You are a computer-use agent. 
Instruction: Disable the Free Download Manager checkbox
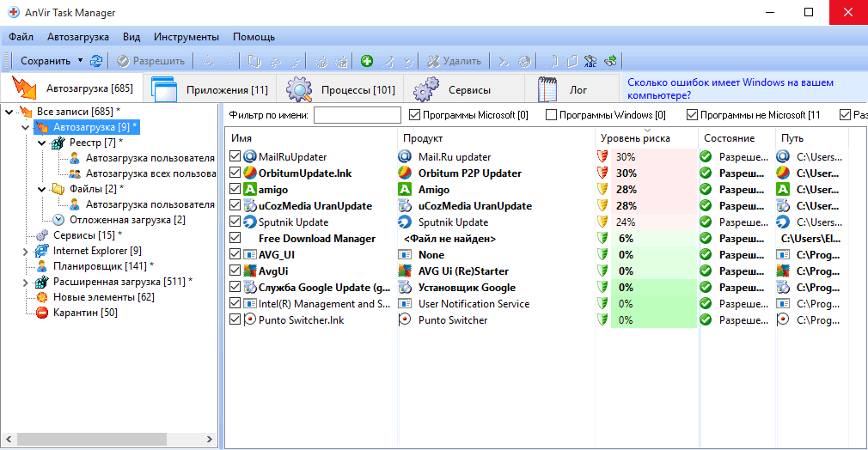[x=235, y=238]
